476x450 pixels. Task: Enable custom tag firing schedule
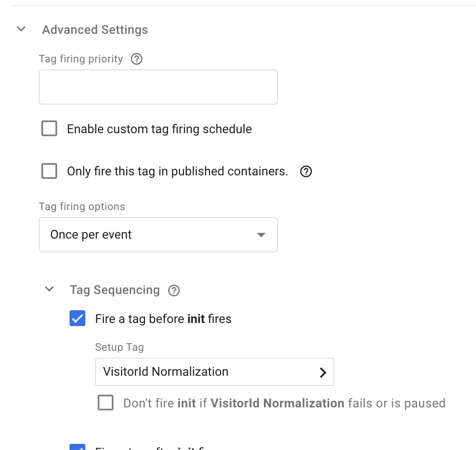pos(49,128)
